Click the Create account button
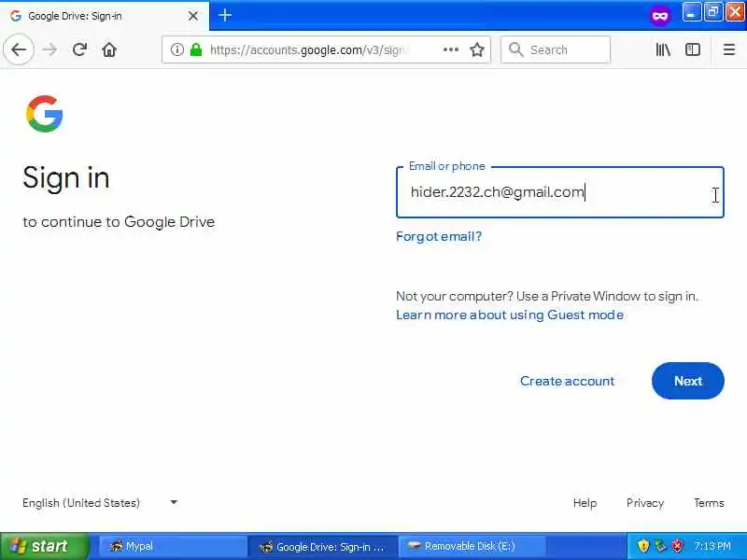747x560 pixels. [567, 381]
